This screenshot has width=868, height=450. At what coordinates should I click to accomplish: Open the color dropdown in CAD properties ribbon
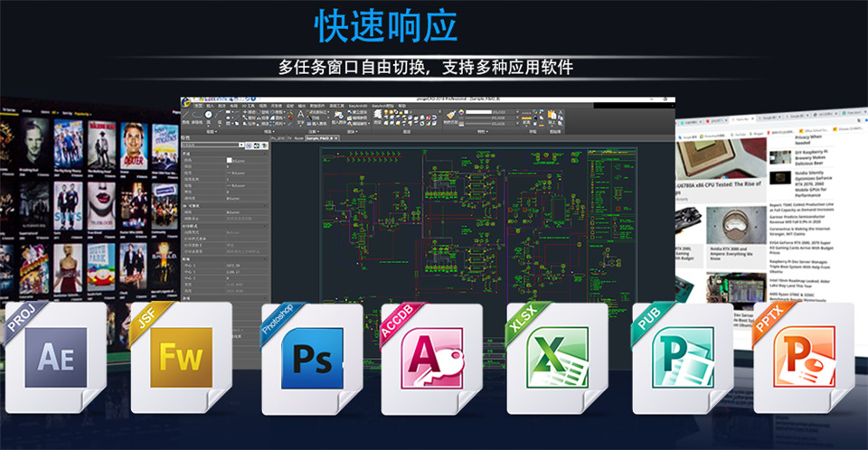[x=517, y=112]
